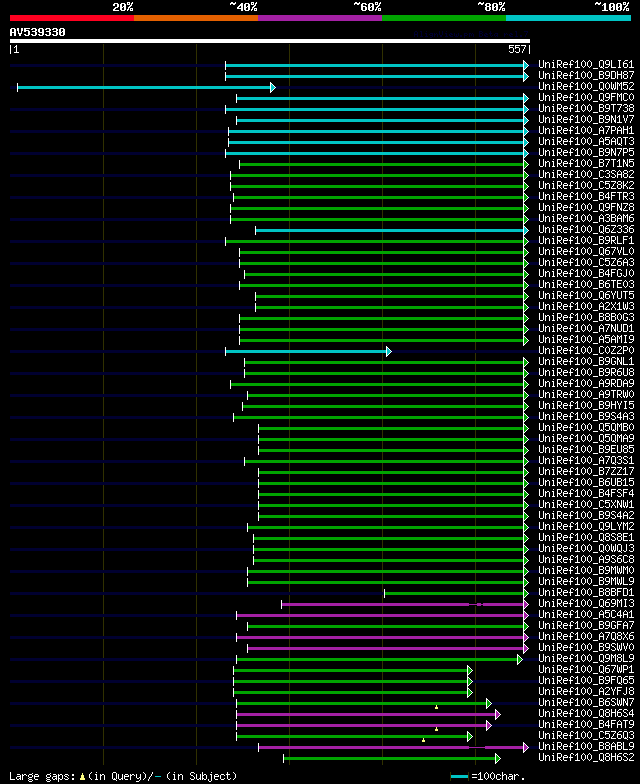The image size is (640, 784).
Task: Click the arrowhead ending the UniRef100_Q0WM52 bar
Action: [273, 88]
